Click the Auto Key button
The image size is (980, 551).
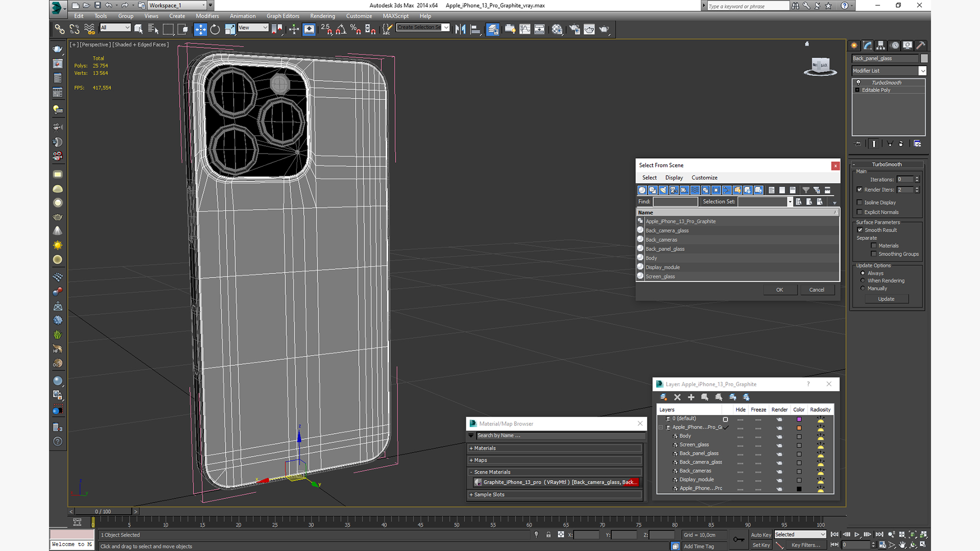coord(761,535)
